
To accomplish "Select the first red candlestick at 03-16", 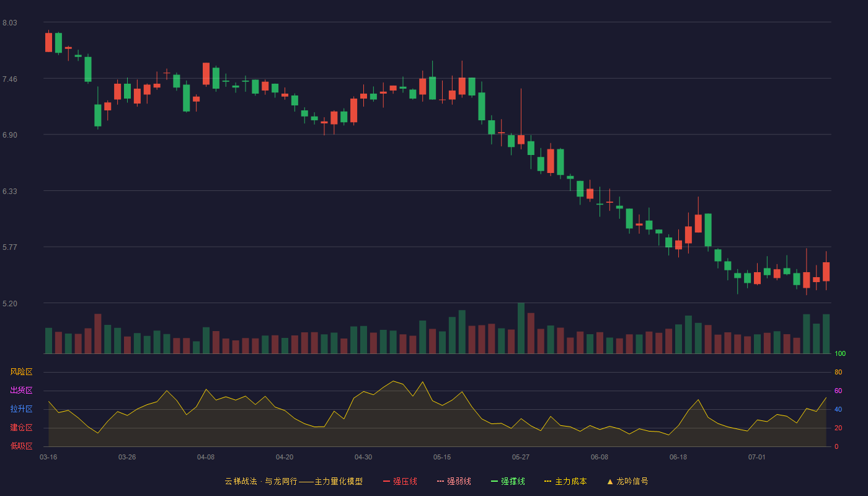I will coord(48,42).
